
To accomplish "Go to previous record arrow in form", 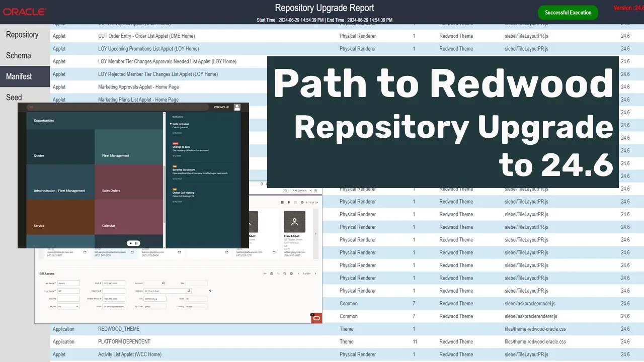I will click(x=298, y=274).
